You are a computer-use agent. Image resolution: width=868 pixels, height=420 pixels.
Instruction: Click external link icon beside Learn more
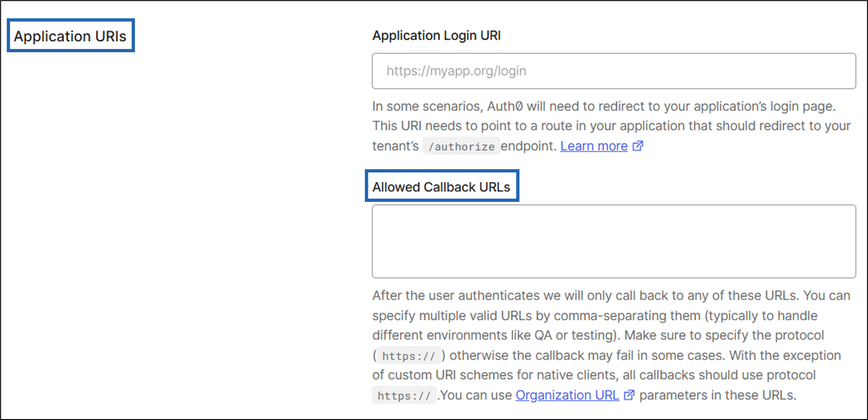tap(638, 146)
